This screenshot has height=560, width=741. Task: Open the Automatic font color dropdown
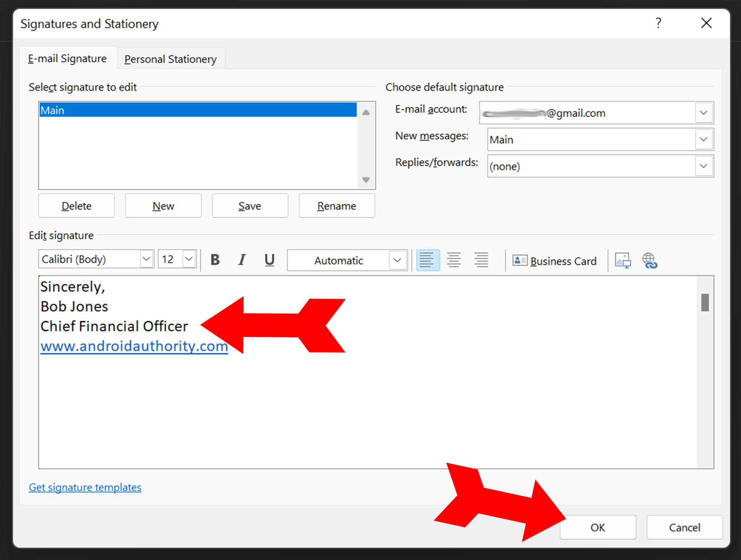397,261
